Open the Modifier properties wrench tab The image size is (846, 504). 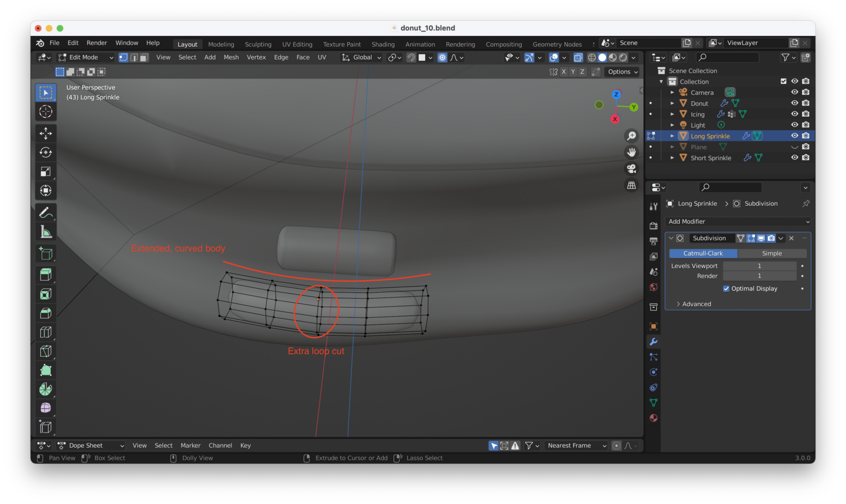coord(653,342)
